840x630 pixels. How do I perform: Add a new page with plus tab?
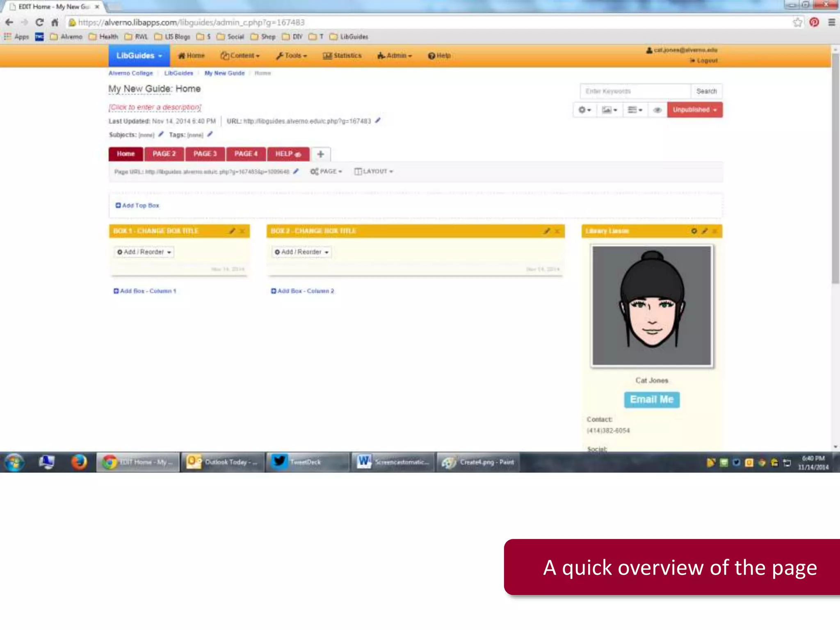(x=320, y=154)
